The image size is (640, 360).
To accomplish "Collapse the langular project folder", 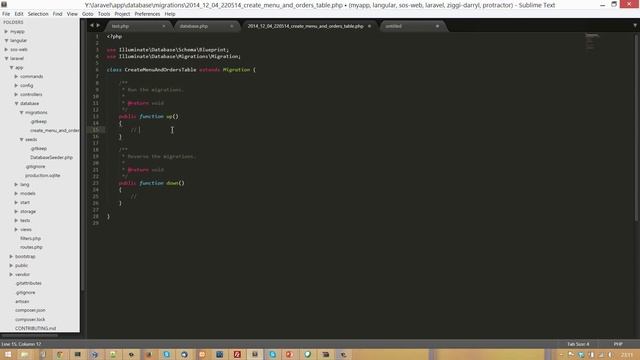I will click(x=6, y=40).
